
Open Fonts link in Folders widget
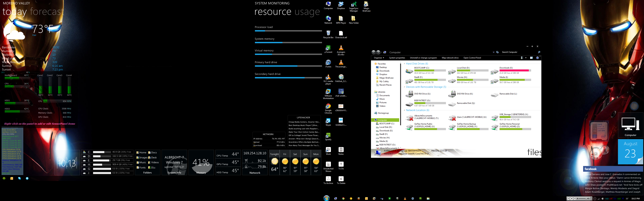point(141,167)
